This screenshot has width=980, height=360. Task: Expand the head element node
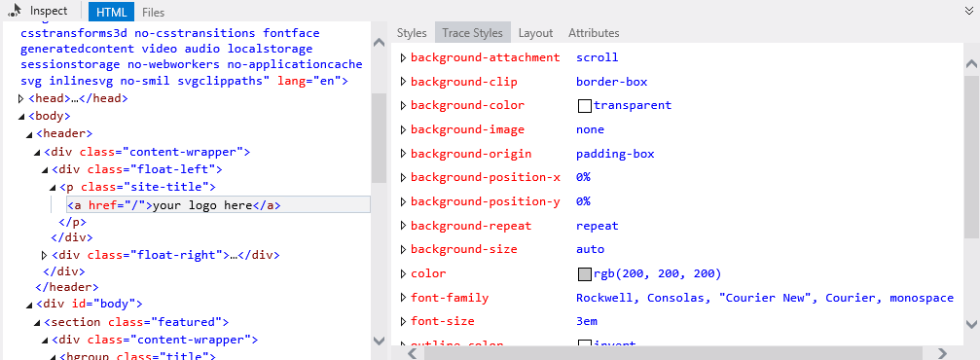coord(21,98)
